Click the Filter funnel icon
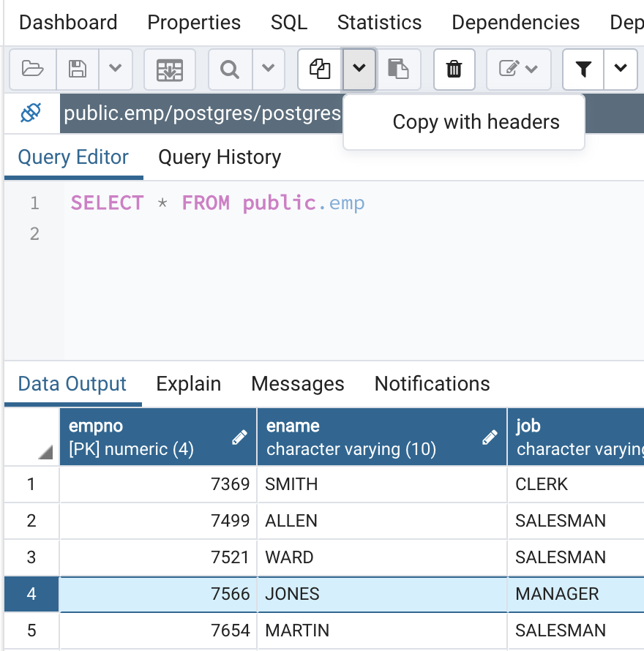 tap(583, 69)
